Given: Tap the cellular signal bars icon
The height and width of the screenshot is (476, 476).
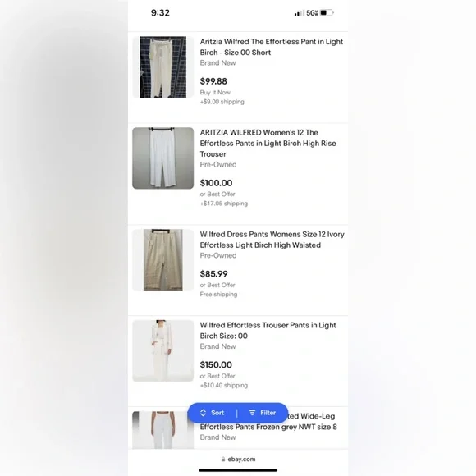Looking at the screenshot, I should tap(299, 13).
